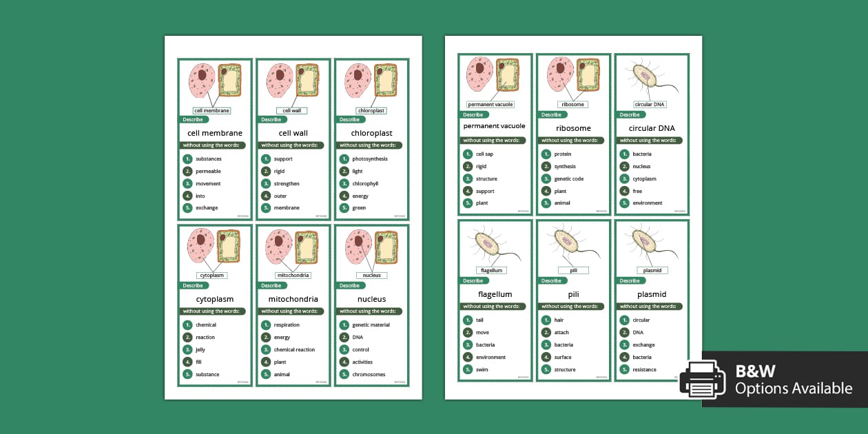868x434 pixels.
Task: Click the 'chloroplast' card title
Action: (x=372, y=133)
